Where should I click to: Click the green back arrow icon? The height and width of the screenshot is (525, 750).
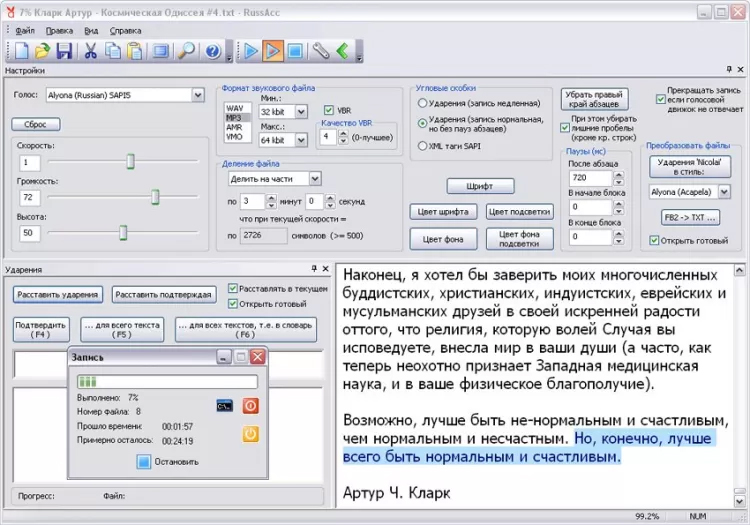pyautogui.click(x=342, y=51)
